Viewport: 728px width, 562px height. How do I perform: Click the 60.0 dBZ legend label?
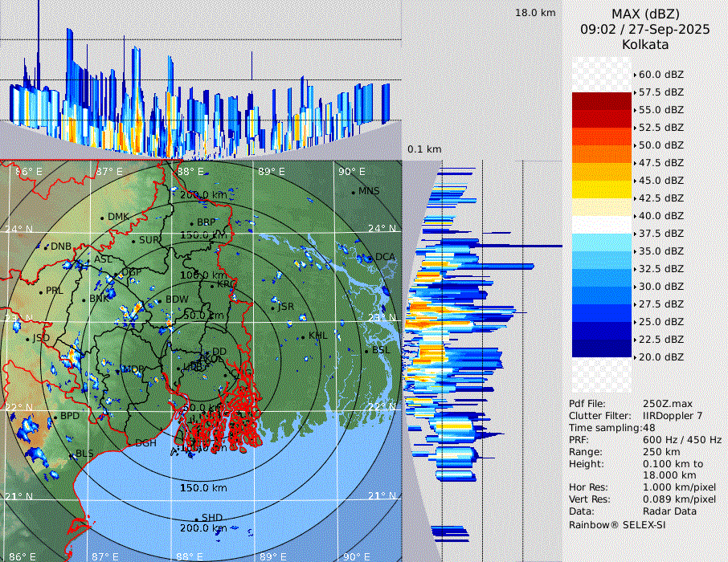pos(661,74)
